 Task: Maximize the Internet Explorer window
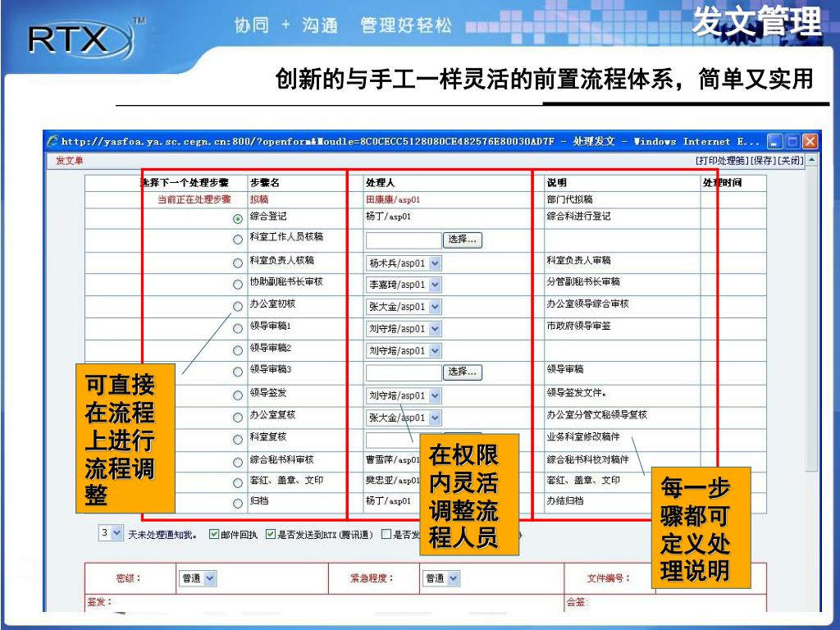point(792,141)
